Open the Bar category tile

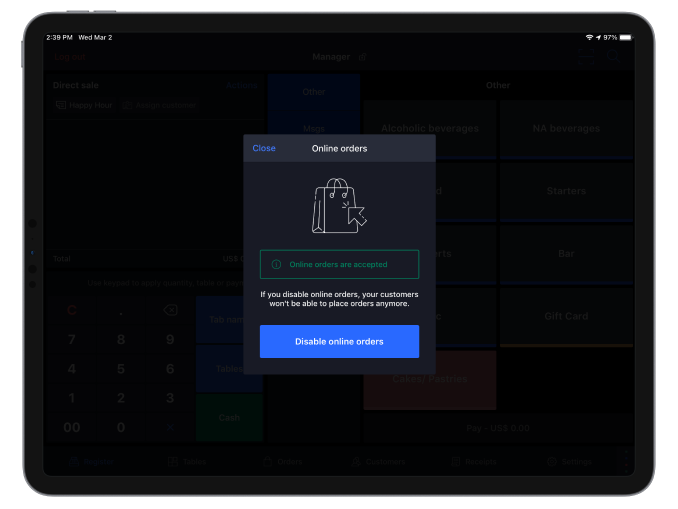[566, 254]
